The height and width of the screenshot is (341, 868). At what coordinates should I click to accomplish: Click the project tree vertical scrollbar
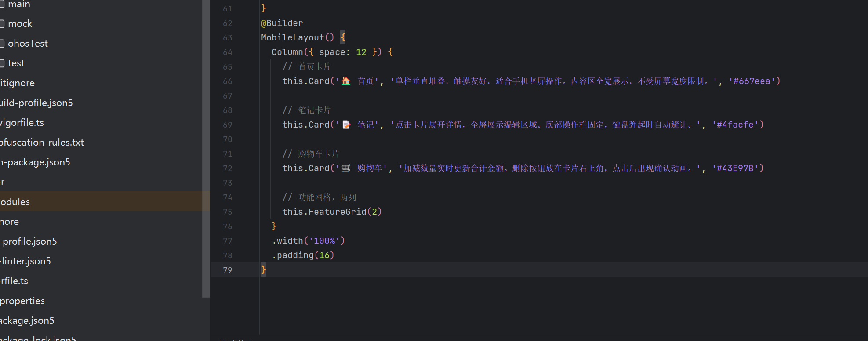(x=206, y=149)
